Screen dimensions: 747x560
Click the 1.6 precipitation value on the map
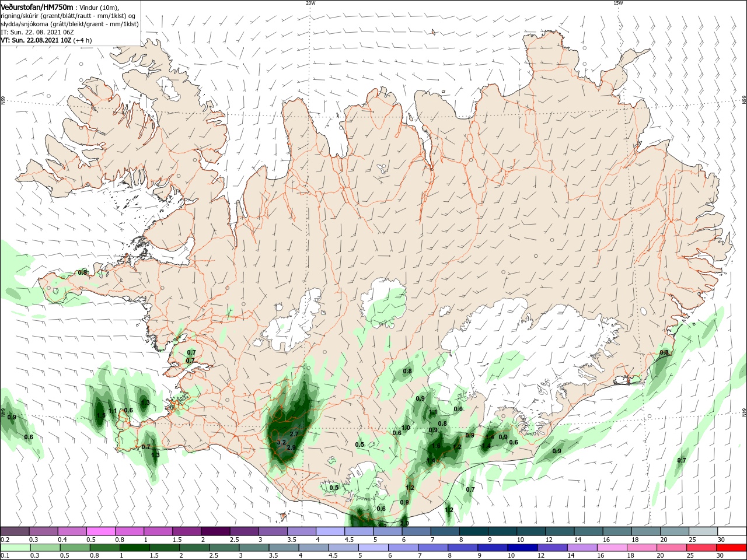tap(436, 446)
